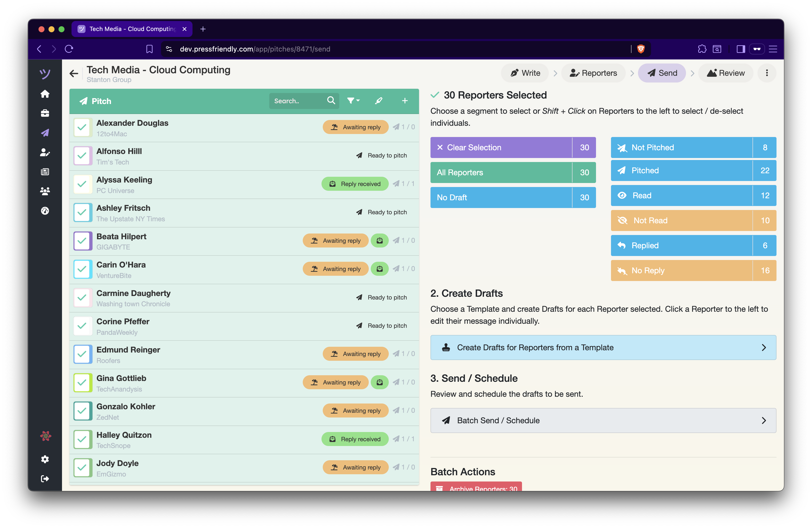This screenshot has height=528, width=812.
Task: Open the Teams people icon in the sidebar
Action: point(45,191)
